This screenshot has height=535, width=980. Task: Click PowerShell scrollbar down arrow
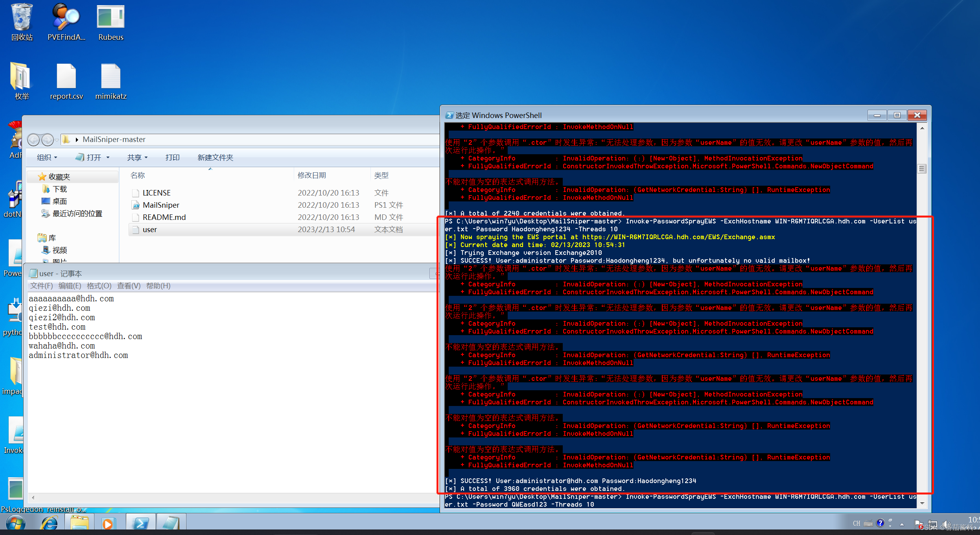pos(922,504)
